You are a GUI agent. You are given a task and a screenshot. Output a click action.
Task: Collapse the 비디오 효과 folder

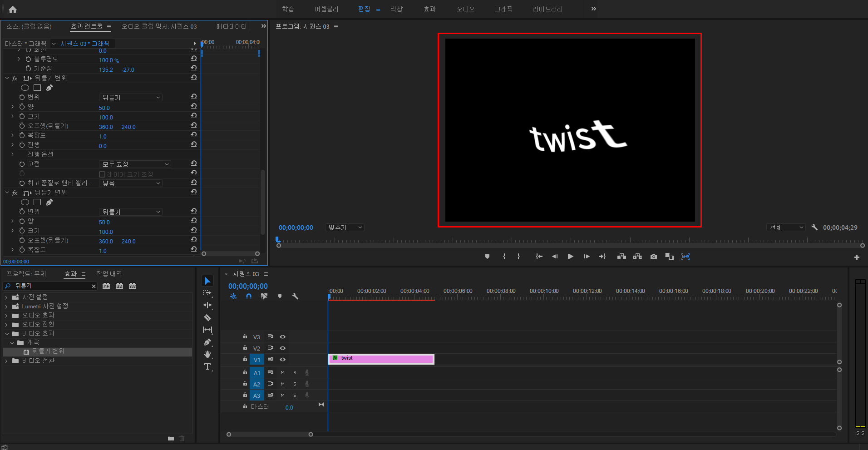[x=7, y=333]
